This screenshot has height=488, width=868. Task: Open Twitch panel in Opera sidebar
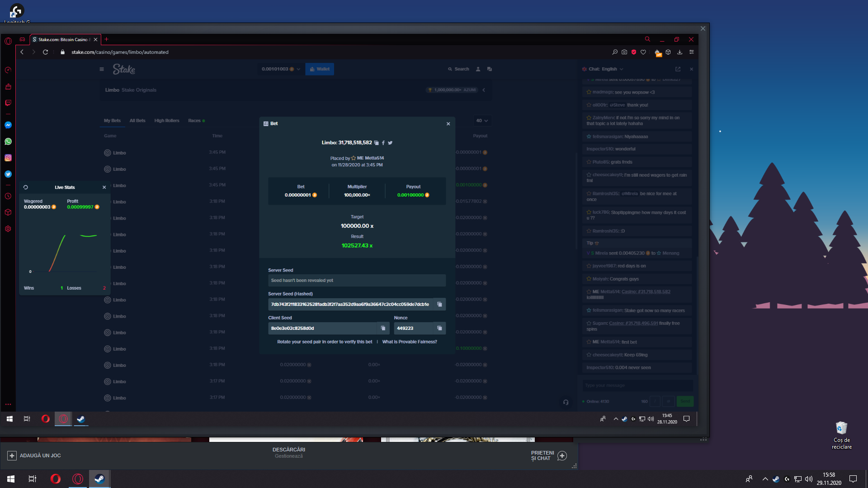pyautogui.click(x=8, y=103)
